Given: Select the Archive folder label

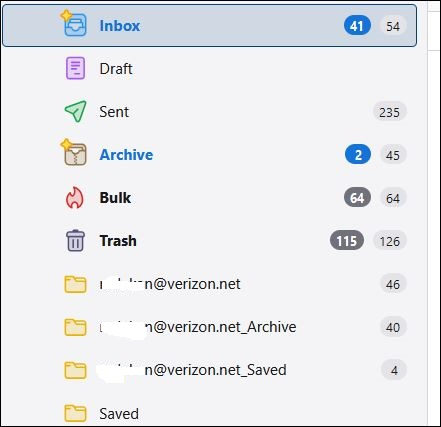Looking at the screenshot, I should [x=126, y=155].
